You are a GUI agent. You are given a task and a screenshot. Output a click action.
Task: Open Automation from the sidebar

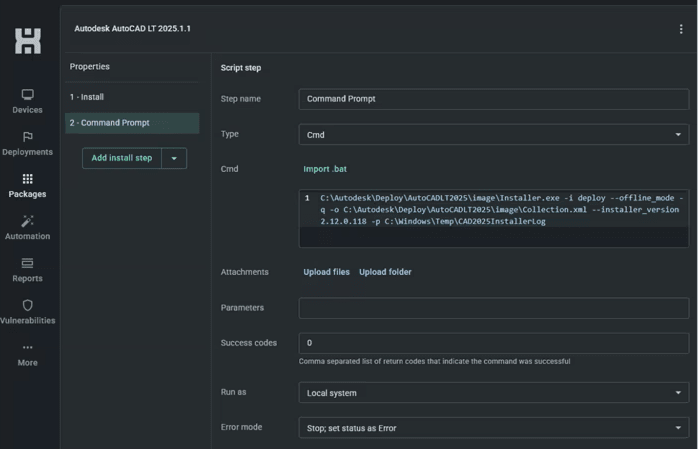(28, 228)
